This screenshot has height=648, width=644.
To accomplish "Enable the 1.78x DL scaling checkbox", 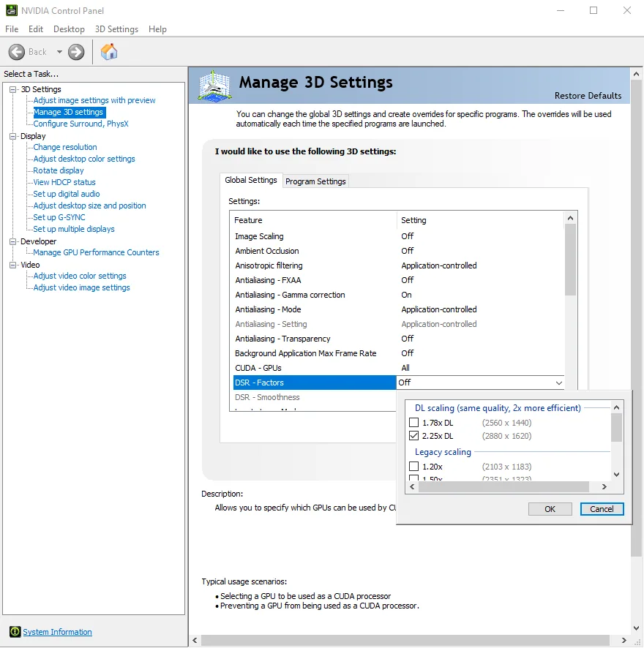I will click(x=413, y=422).
